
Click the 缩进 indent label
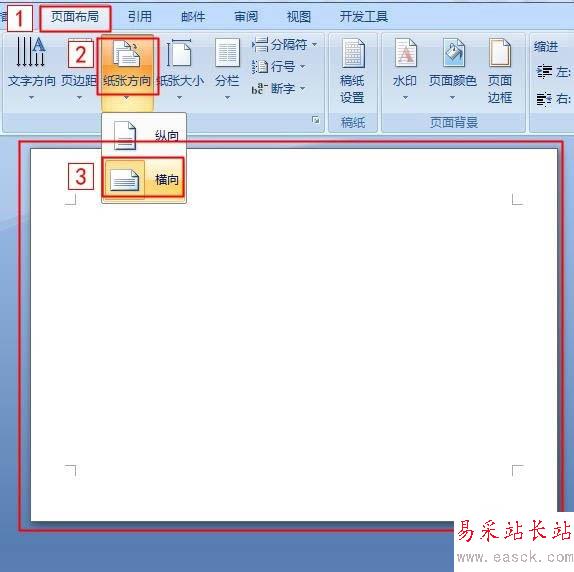point(546,47)
